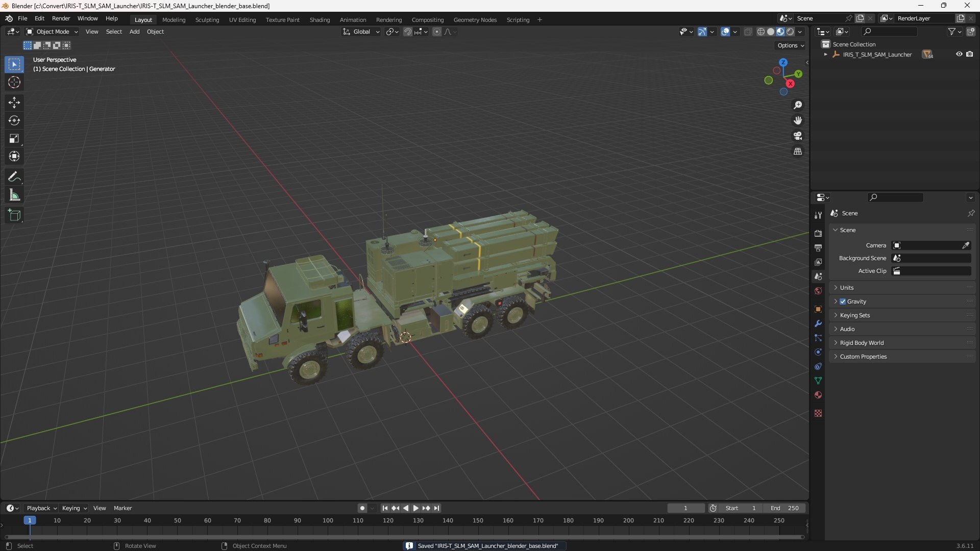
Task: Open the Particles properties tab
Action: tap(818, 338)
